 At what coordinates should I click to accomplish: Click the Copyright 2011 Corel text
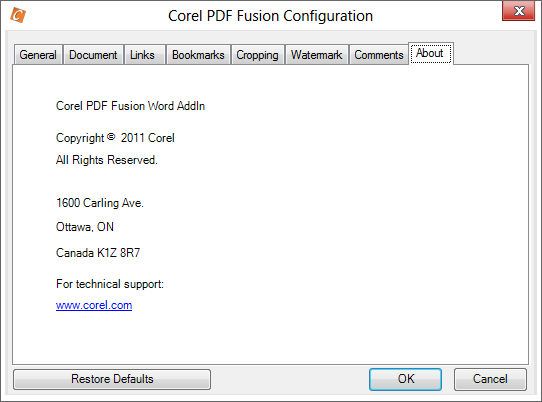(115, 138)
